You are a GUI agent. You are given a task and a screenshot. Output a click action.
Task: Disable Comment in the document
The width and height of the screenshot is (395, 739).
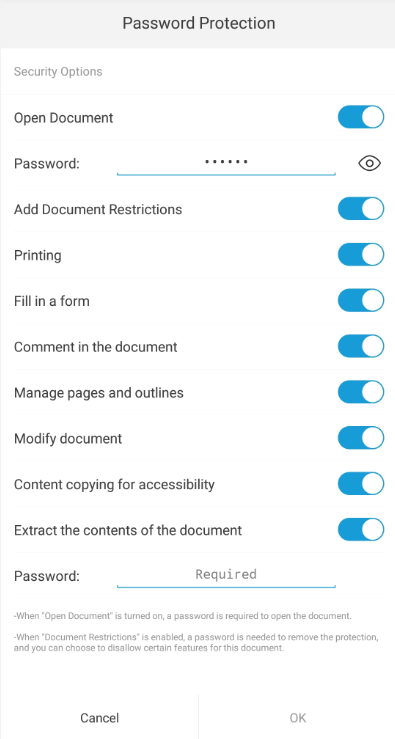tap(361, 346)
